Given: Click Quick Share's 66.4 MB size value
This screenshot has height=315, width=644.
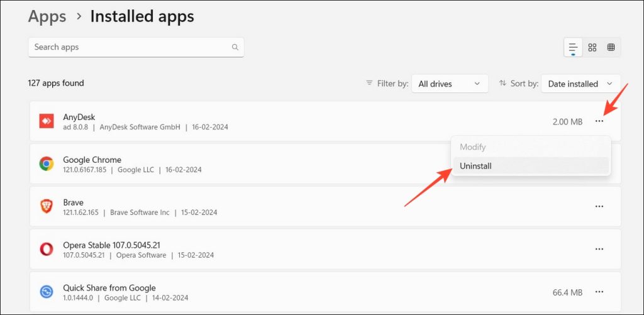Looking at the screenshot, I should pyautogui.click(x=567, y=292).
